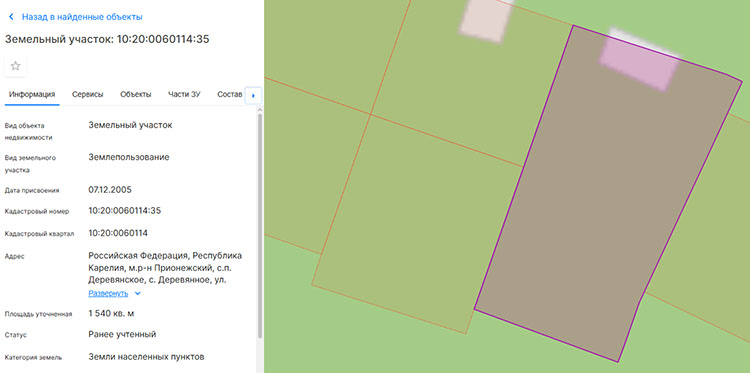The height and width of the screenshot is (373, 750).
Task: Go back via 'Назад в найденные объекты' link
Action: [x=82, y=17]
